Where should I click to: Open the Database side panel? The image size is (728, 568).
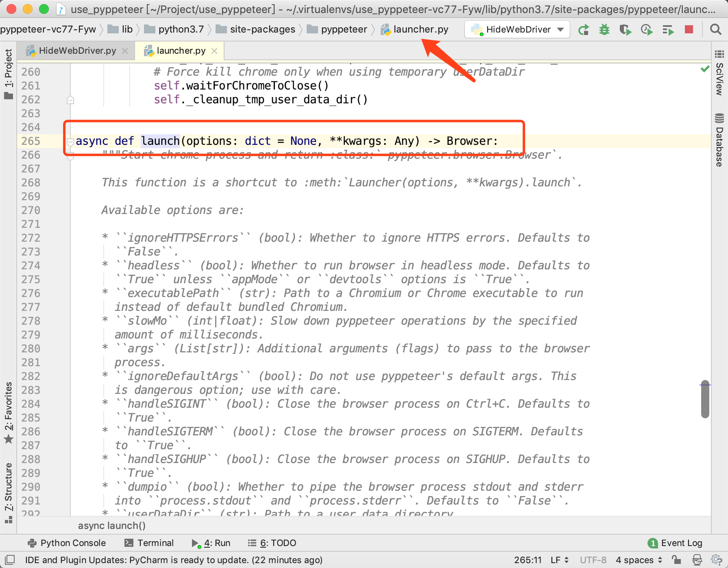click(x=719, y=140)
